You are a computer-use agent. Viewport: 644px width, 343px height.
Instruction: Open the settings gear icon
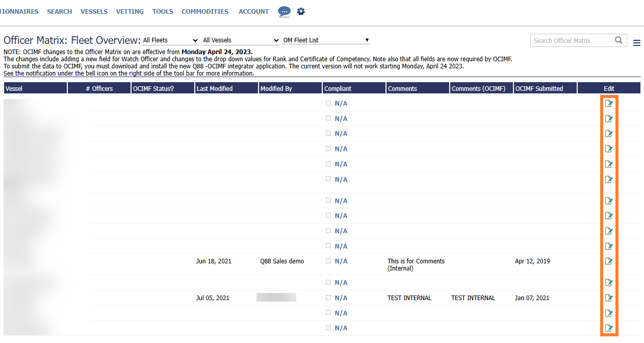tap(301, 11)
